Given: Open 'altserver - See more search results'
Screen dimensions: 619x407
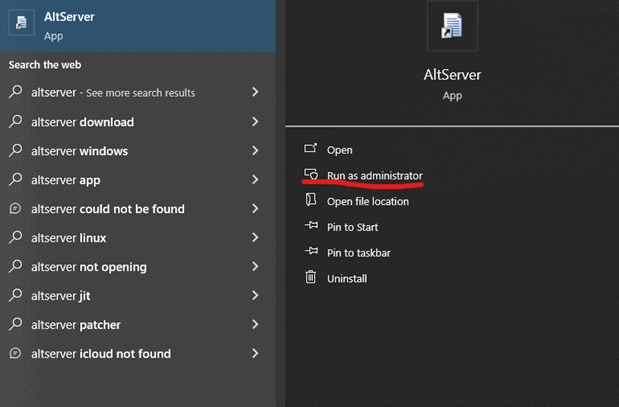Looking at the screenshot, I should click(x=112, y=93).
